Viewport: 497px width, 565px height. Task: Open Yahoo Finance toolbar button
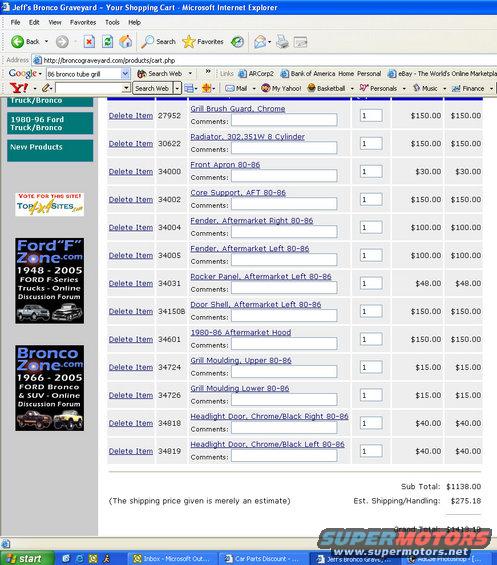click(468, 88)
